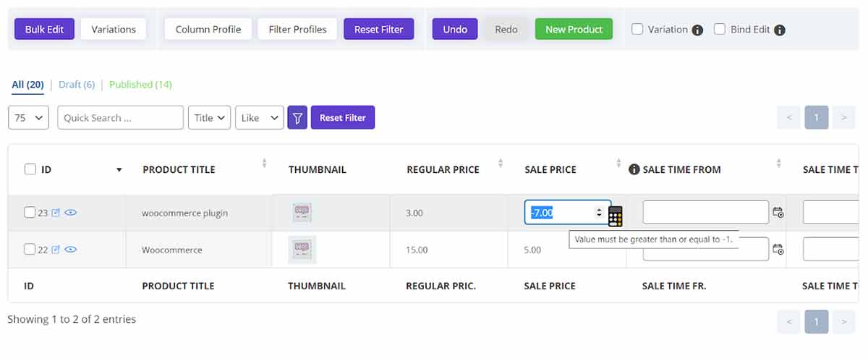This screenshot has width=868, height=361.
Task: Click info icon next to Bind Edit
Action: (780, 30)
